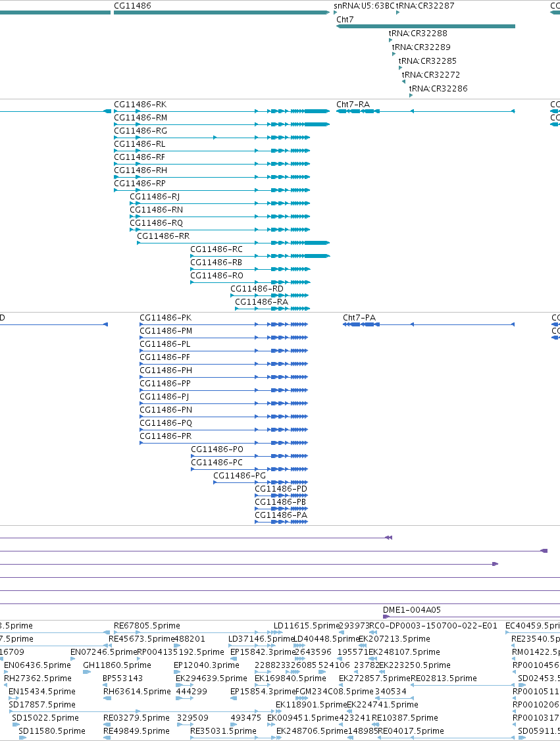This screenshot has width=560, height=741.
Task: Select EST SD17857.5prime
Action: (42, 705)
